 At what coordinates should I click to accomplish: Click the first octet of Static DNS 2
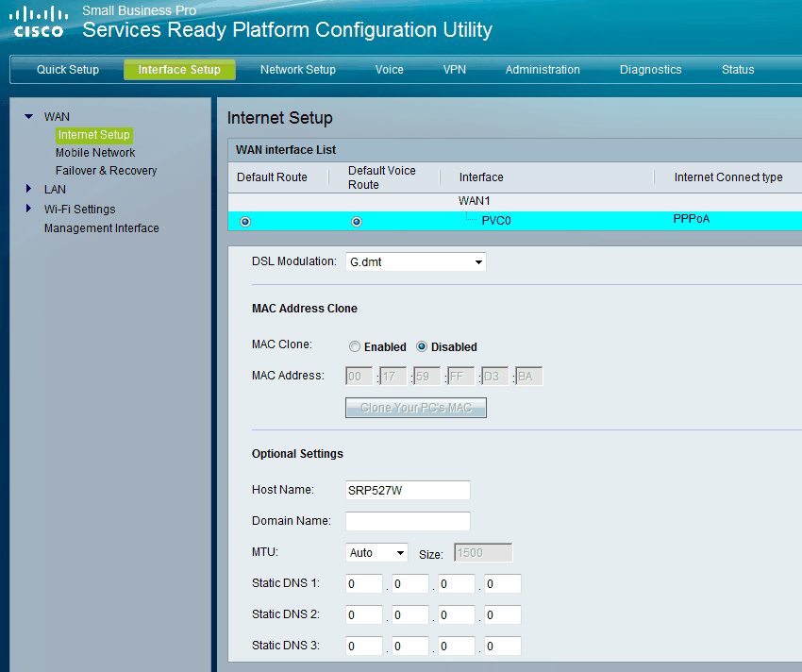tap(363, 614)
